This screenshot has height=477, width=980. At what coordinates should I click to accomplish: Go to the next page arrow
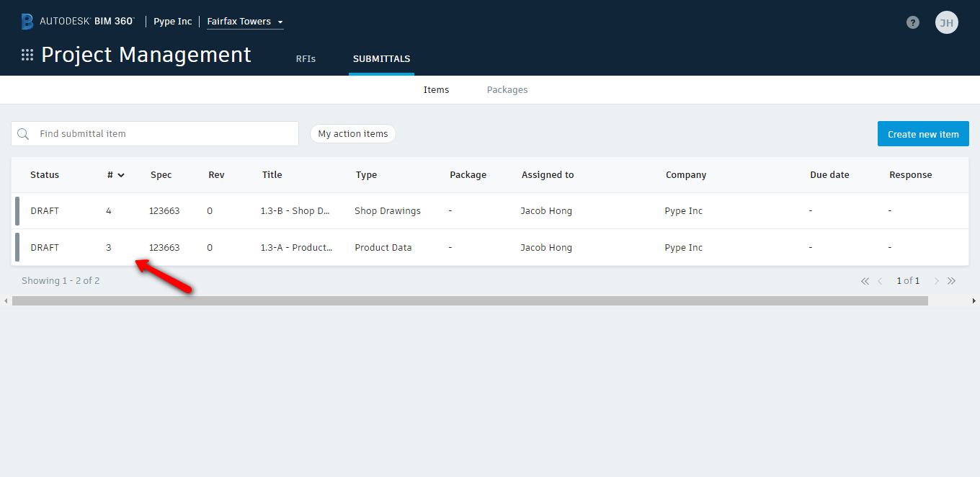click(x=936, y=281)
